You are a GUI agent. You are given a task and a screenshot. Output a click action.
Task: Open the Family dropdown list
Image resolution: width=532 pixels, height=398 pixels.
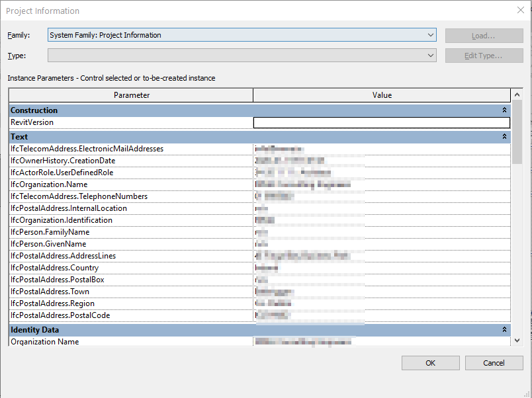pos(431,35)
